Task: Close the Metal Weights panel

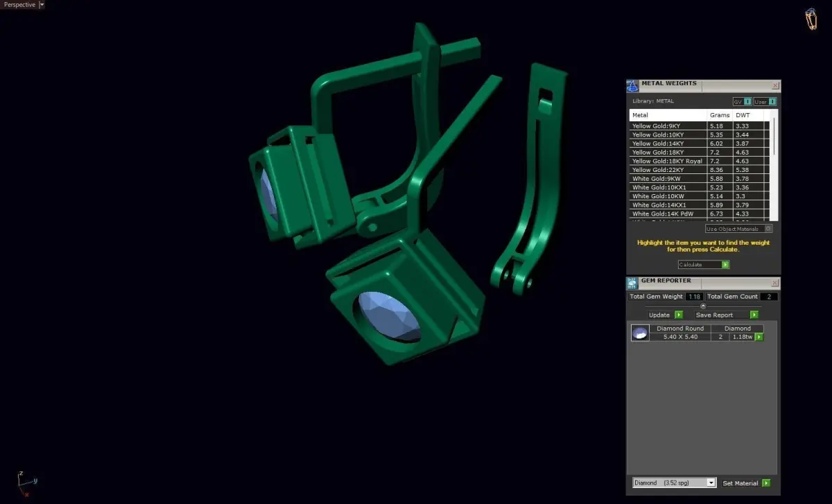Action: tap(775, 86)
